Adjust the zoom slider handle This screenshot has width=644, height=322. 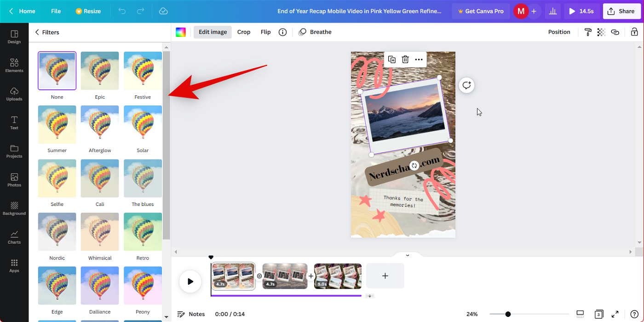(x=508, y=314)
